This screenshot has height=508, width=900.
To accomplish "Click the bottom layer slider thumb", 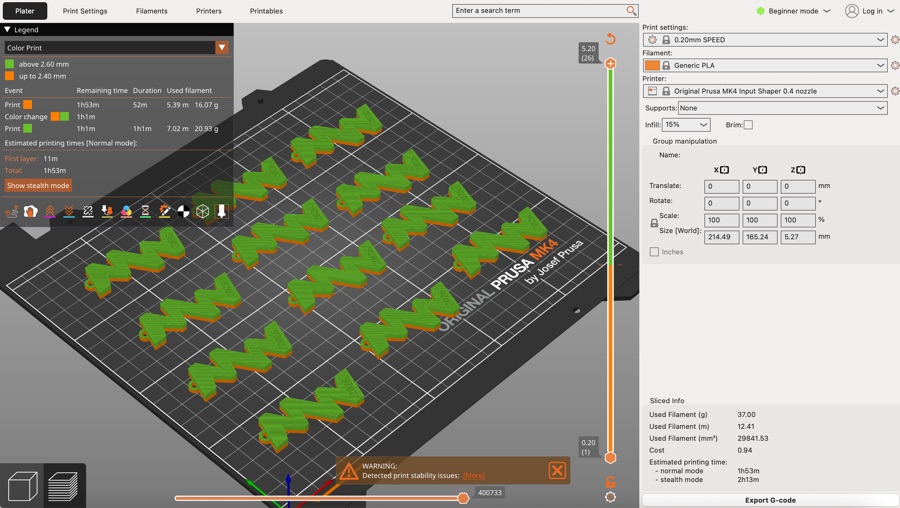I will pyautogui.click(x=610, y=457).
